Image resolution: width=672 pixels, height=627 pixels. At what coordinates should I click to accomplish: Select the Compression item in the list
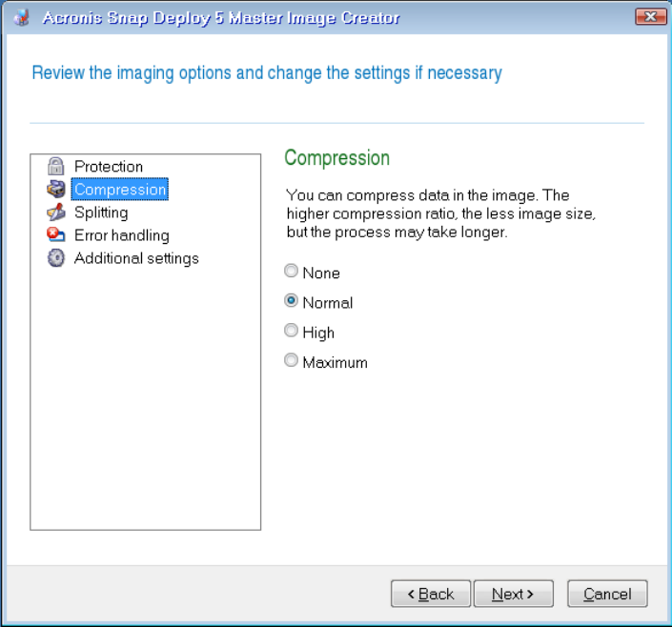point(120,190)
